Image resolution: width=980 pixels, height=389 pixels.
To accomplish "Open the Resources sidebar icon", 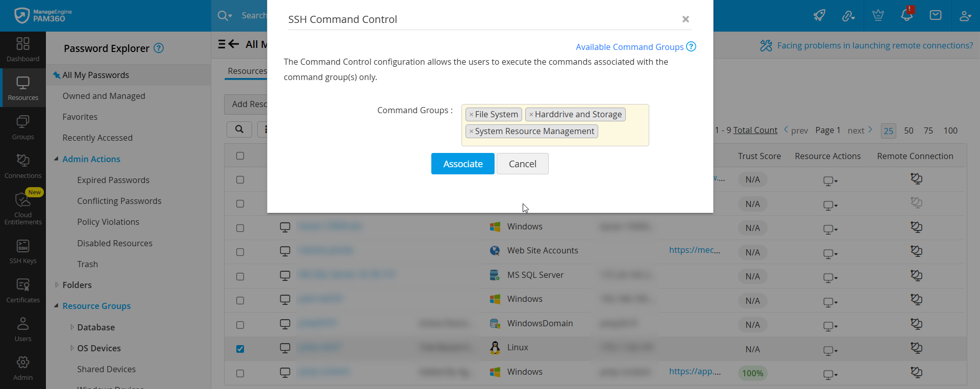I will coord(23,89).
